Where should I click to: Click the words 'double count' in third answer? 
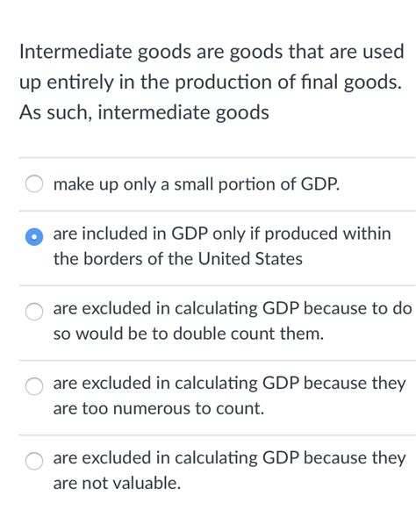(225, 334)
